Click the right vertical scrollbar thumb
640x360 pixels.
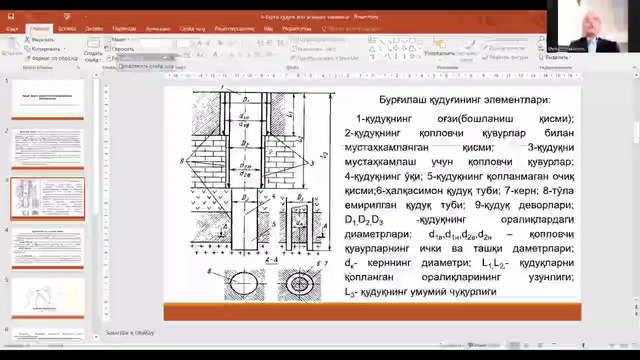pos(636,133)
